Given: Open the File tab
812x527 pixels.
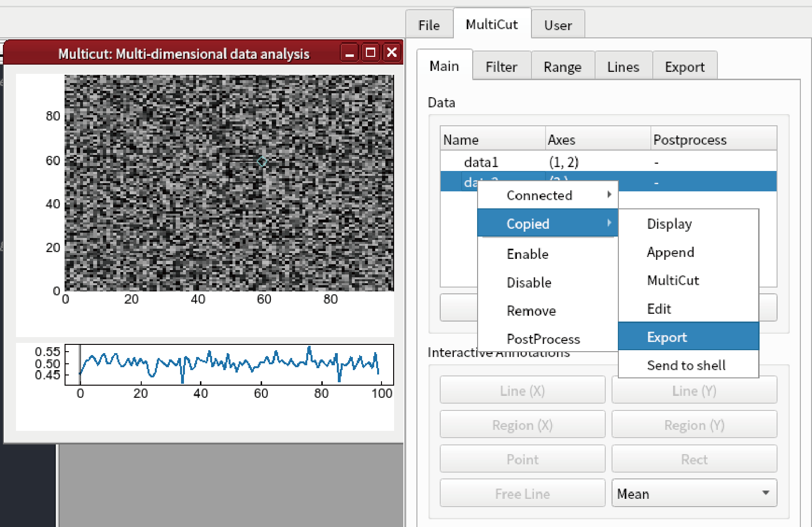Looking at the screenshot, I should coord(429,25).
